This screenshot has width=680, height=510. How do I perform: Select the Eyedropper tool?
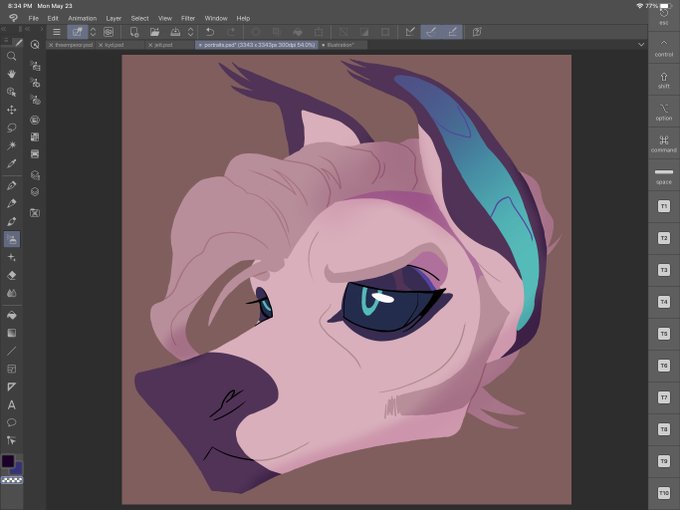coord(12,163)
